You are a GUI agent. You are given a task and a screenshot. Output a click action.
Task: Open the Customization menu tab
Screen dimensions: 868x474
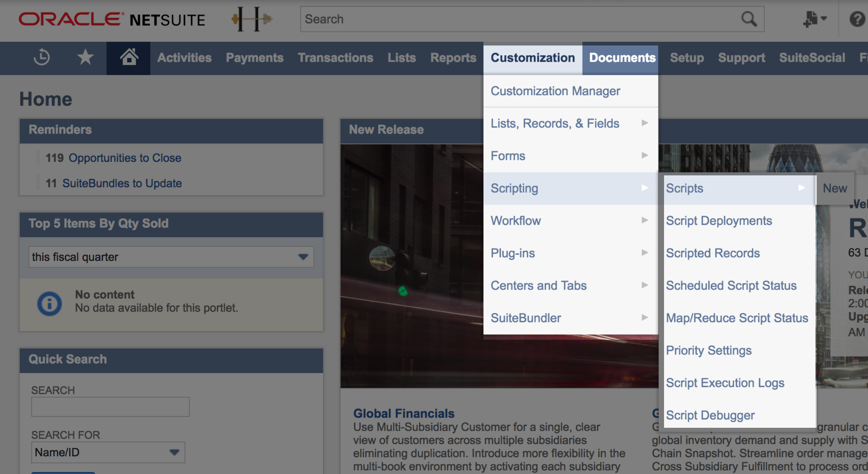point(533,58)
